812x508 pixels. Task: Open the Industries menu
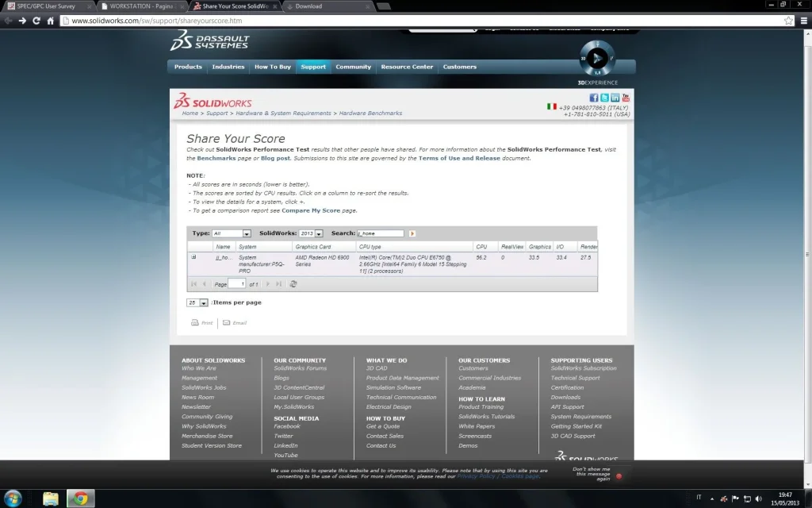click(x=228, y=67)
